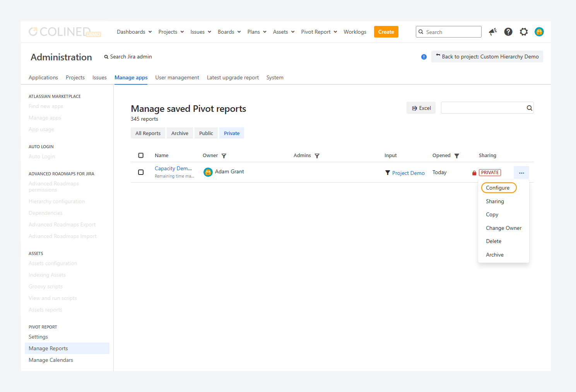
Task: Click the global Search field
Action: (449, 32)
